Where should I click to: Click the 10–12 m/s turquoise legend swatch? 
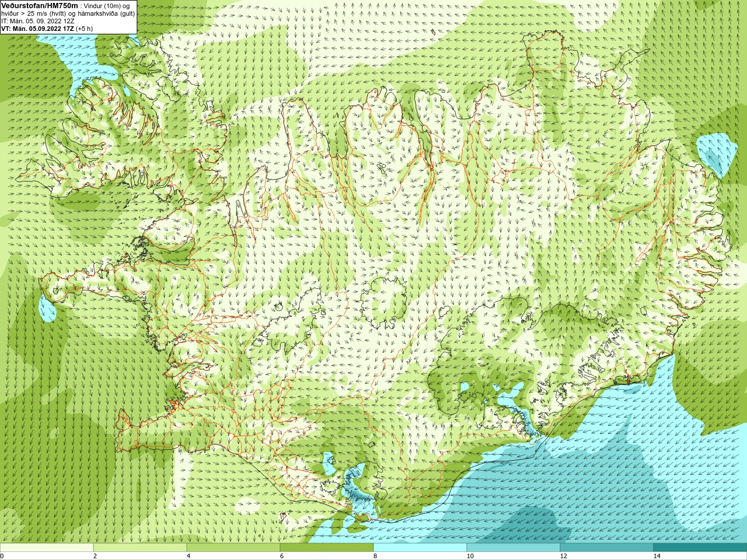click(514, 548)
